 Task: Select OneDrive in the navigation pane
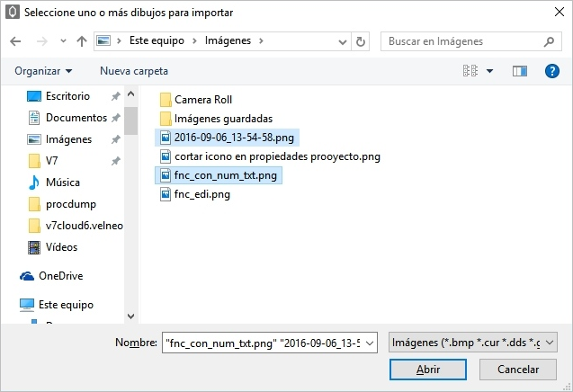click(60, 276)
